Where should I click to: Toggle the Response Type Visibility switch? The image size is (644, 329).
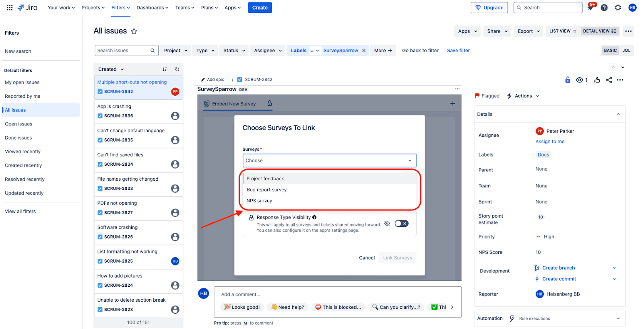coord(401,224)
